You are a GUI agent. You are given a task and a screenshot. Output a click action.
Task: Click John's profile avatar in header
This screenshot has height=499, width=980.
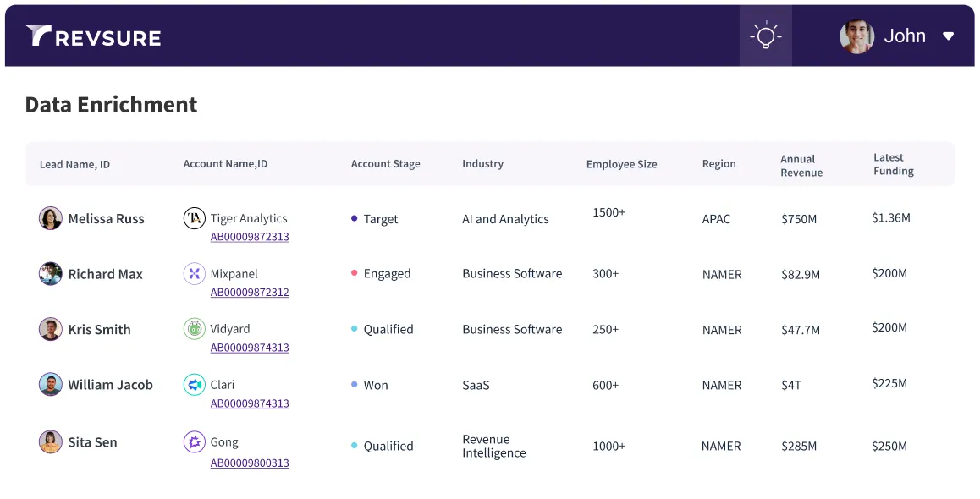[x=856, y=36]
